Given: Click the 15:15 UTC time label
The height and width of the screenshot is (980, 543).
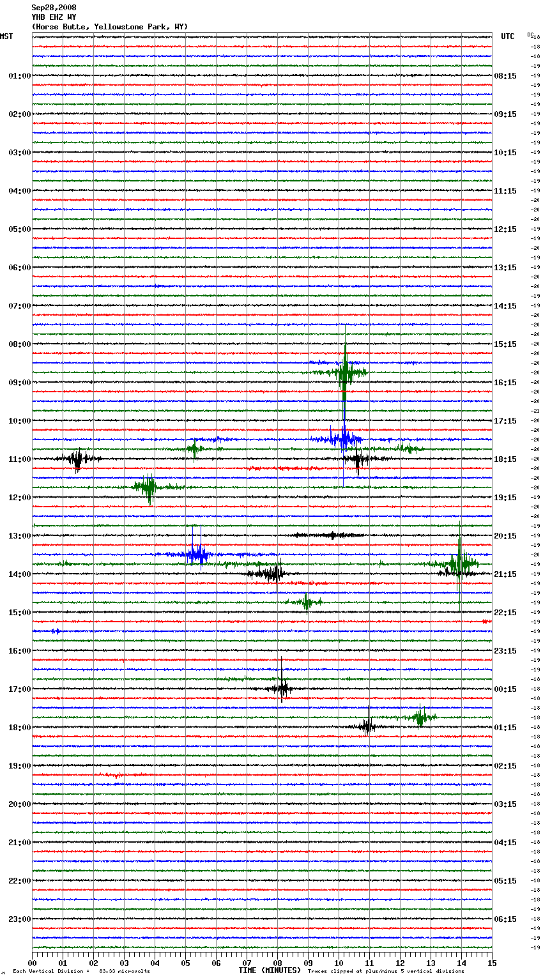Looking at the screenshot, I should click(x=505, y=344).
